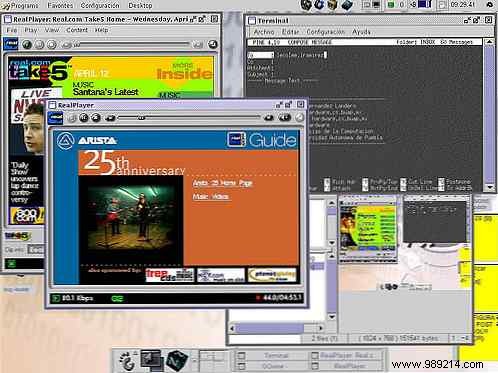Open the Configuración menu in the top panel
The height and width of the screenshot is (373, 498).
point(100,6)
